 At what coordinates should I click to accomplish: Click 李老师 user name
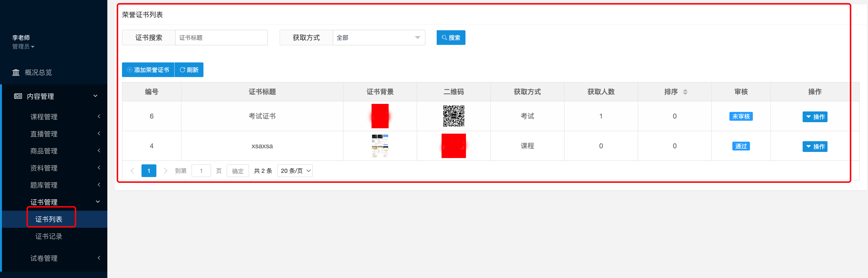(x=21, y=37)
